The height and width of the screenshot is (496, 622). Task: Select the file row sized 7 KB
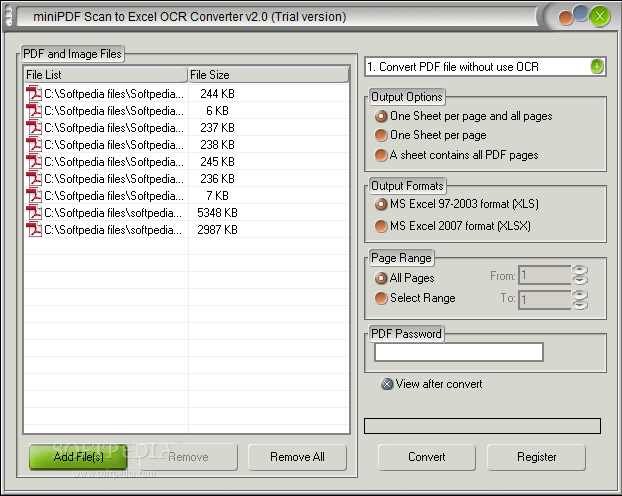pyautogui.click(x=186, y=196)
